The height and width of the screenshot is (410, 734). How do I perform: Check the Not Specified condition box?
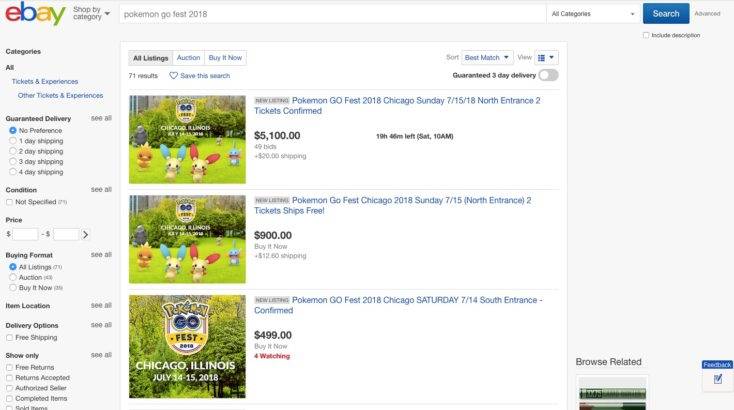pyautogui.click(x=9, y=202)
